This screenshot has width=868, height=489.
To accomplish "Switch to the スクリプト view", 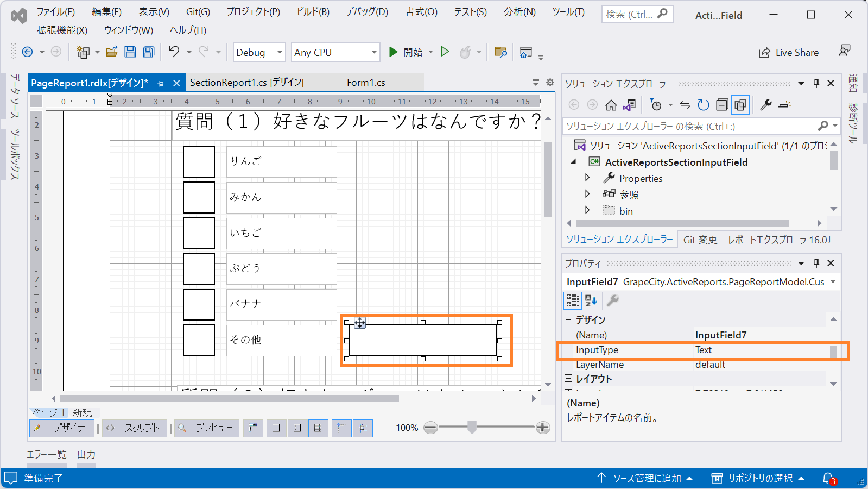I will click(x=135, y=428).
